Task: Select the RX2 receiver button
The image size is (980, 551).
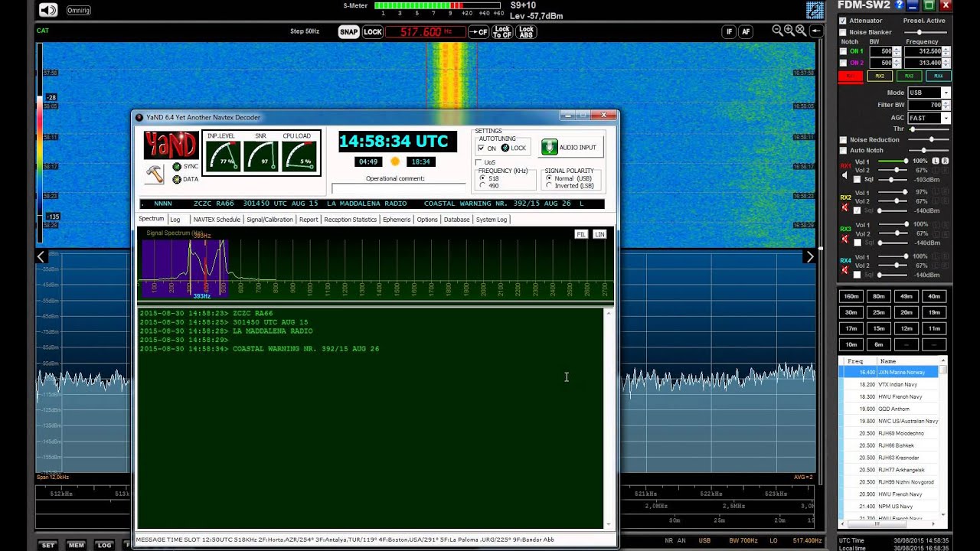Action: click(x=880, y=76)
